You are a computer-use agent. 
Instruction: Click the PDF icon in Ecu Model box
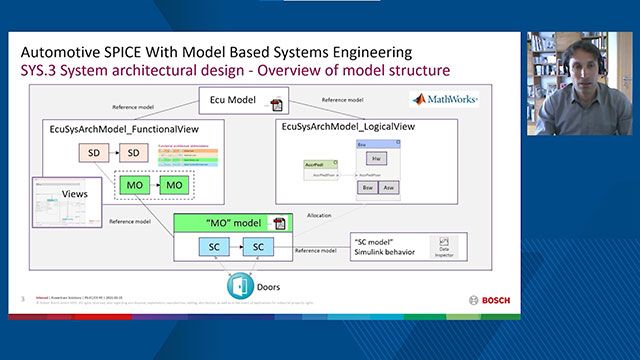click(x=277, y=105)
